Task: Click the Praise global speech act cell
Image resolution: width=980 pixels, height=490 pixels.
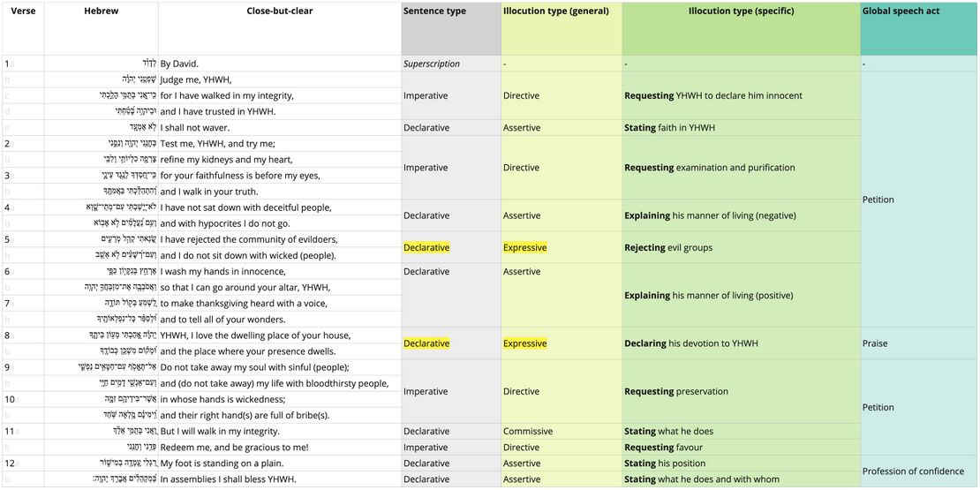Action: point(875,343)
